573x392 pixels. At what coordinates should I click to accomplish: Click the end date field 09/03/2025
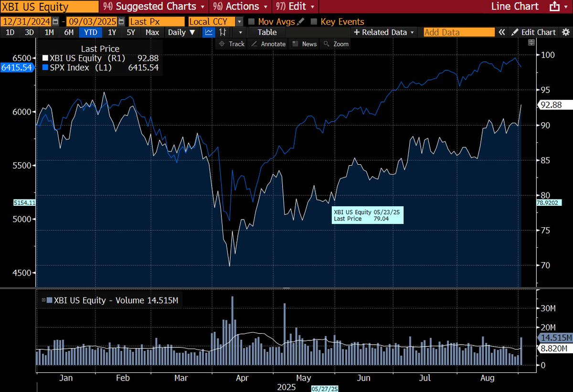(x=92, y=21)
